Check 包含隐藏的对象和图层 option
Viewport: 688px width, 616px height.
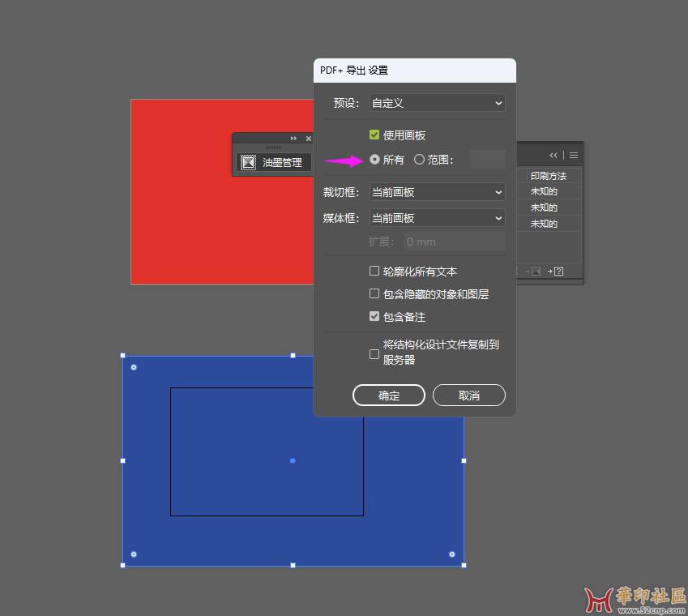pos(374,294)
